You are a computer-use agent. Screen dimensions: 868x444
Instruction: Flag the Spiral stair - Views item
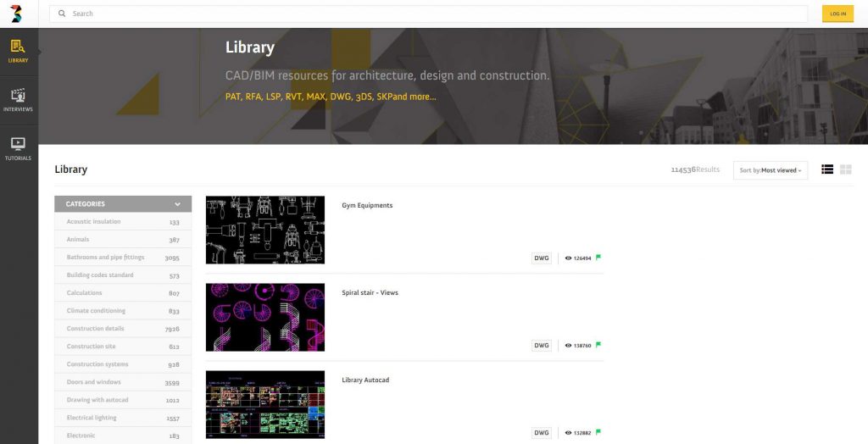(598, 345)
